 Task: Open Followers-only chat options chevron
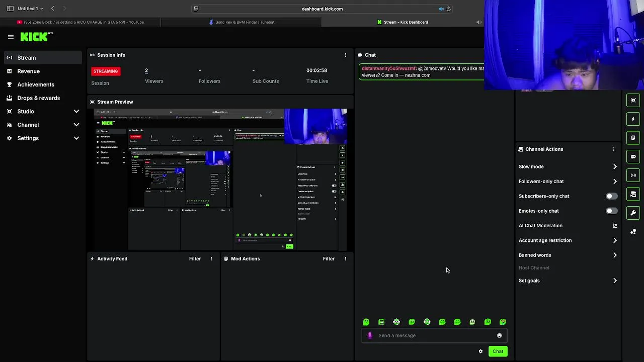pos(615,182)
